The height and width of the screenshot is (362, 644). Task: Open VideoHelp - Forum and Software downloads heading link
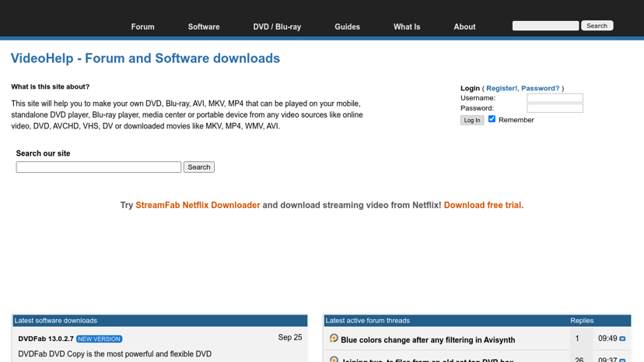click(x=145, y=58)
